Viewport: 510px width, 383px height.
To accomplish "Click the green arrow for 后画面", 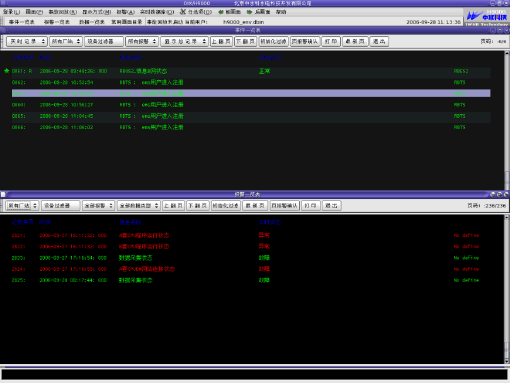I will (249, 12).
